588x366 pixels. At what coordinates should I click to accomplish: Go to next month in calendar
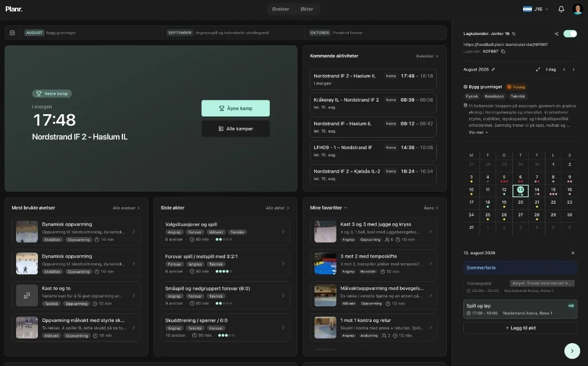click(x=574, y=69)
